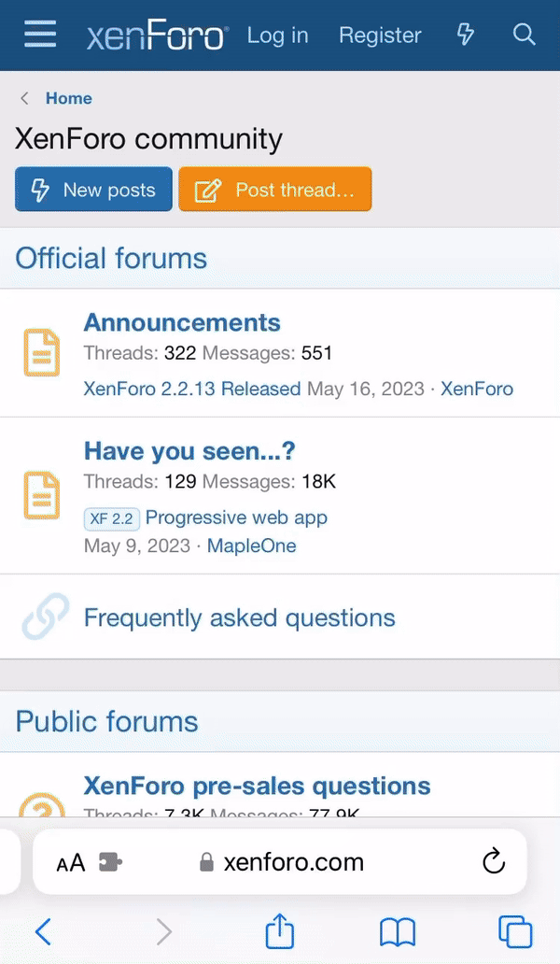
Task: Click Threads: 322 count text
Action: point(140,353)
